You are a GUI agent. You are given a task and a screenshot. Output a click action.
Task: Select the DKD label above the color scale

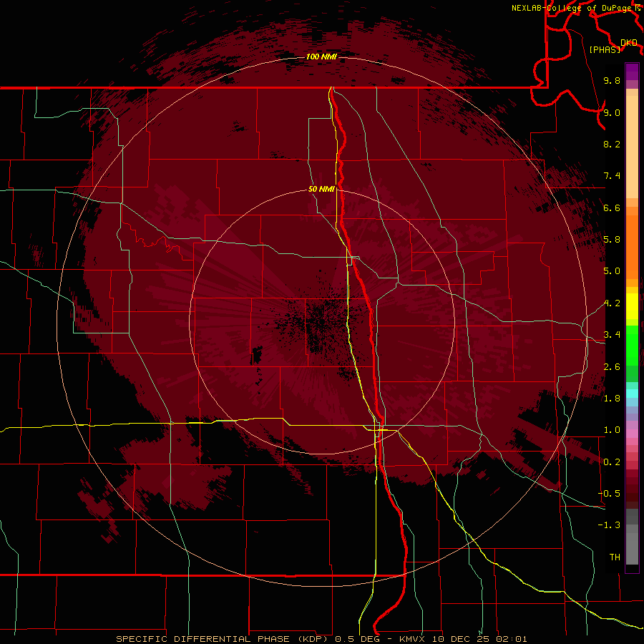click(x=629, y=43)
